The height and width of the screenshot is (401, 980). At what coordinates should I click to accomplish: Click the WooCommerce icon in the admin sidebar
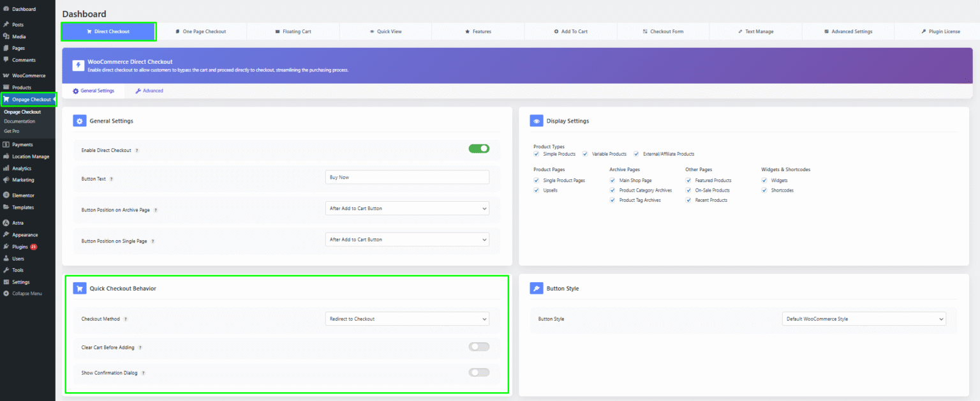(x=8, y=75)
